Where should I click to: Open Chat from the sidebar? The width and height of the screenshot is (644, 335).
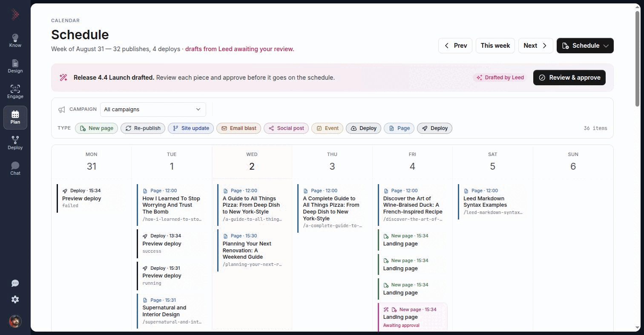tap(15, 168)
